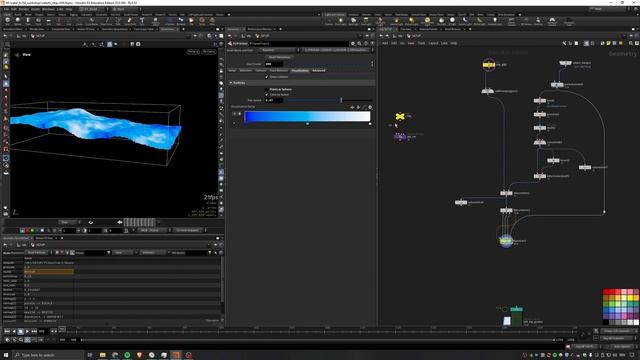The height and width of the screenshot is (360, 640).
Task: Pick a color from network color palette
Action: tap(620, 307)
